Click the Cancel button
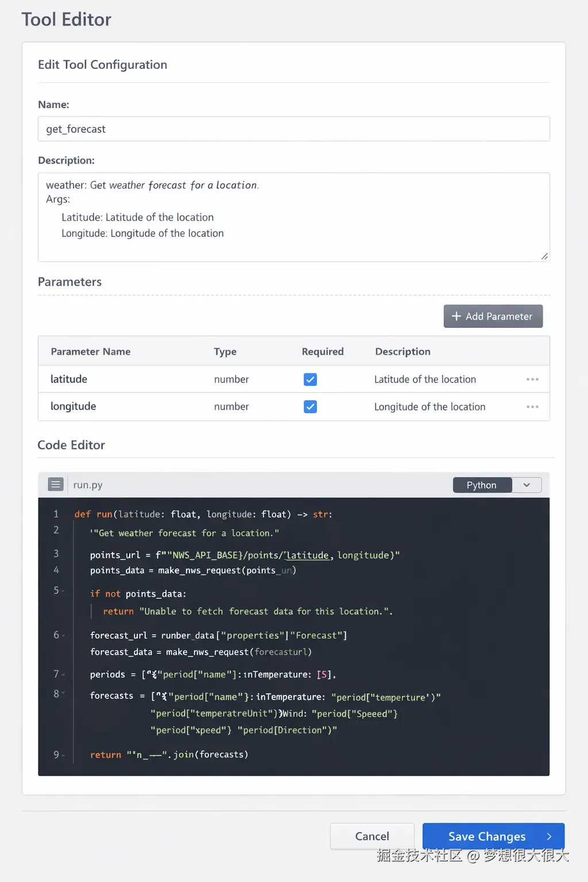Screen dimensions: 588x882 pos(372,836)
